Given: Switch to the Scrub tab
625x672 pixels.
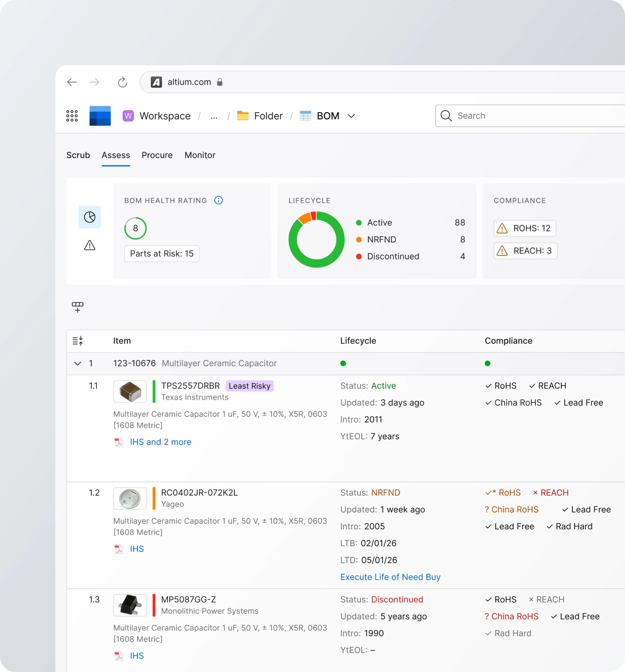Looking at the screenshot, I should (78, 155).
